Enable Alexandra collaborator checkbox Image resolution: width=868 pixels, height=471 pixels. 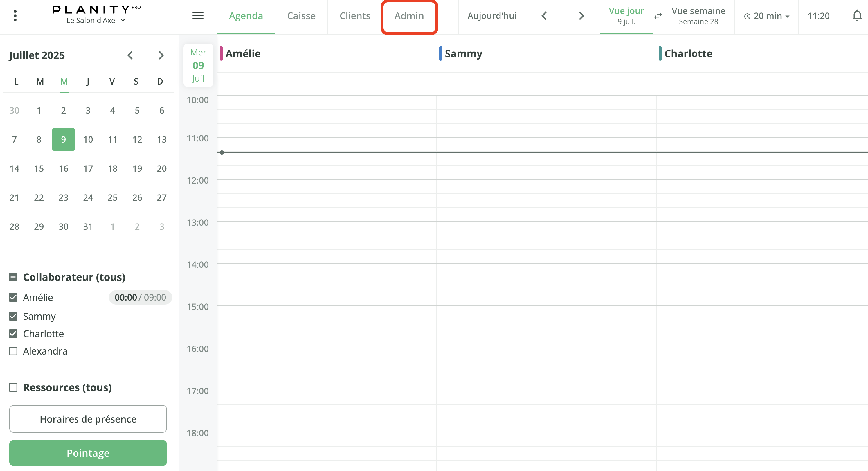click(x=13, y=351)
